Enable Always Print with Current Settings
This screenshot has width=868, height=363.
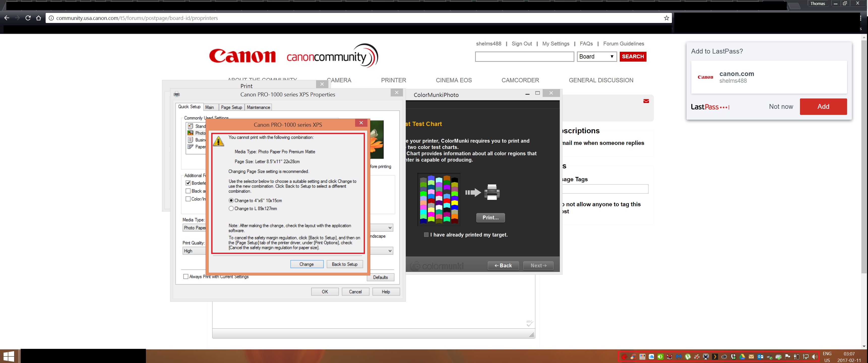[186, 276]
